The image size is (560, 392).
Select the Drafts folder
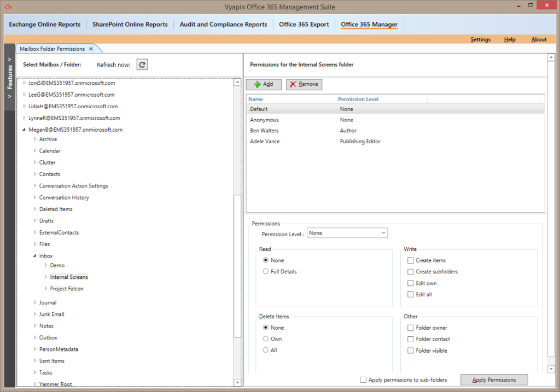(46, 221)
